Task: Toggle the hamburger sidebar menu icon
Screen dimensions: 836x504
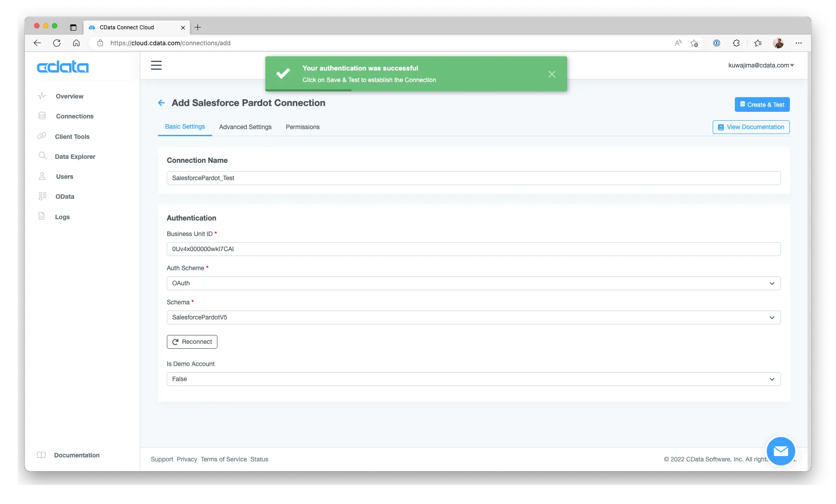Action: [156, 65]
